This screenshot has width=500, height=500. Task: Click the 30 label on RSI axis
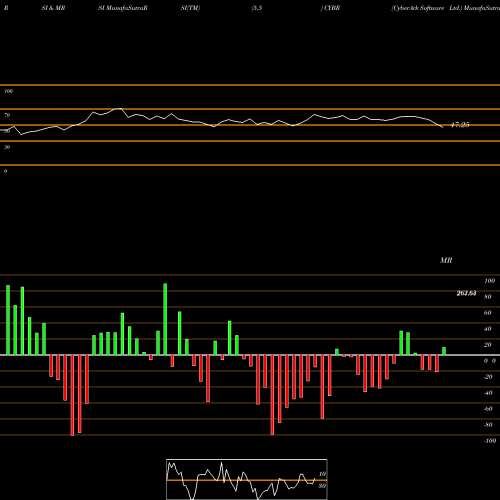point(7,147)
